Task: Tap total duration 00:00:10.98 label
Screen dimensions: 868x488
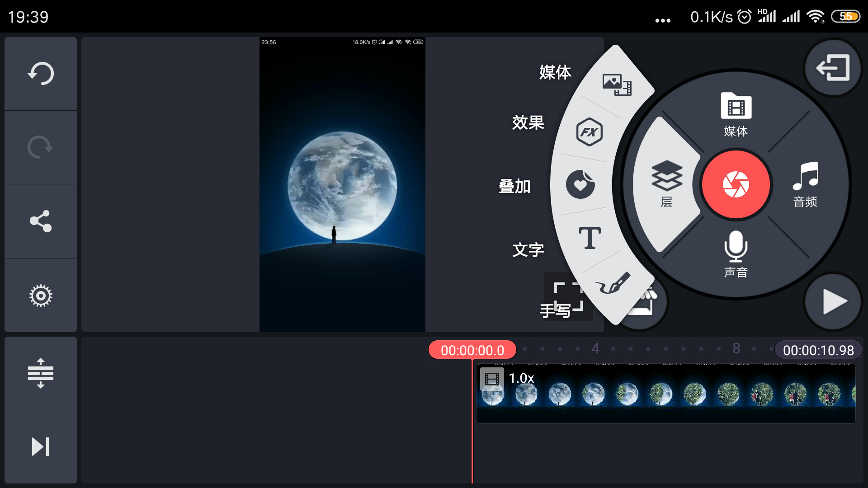Action: 818,350
